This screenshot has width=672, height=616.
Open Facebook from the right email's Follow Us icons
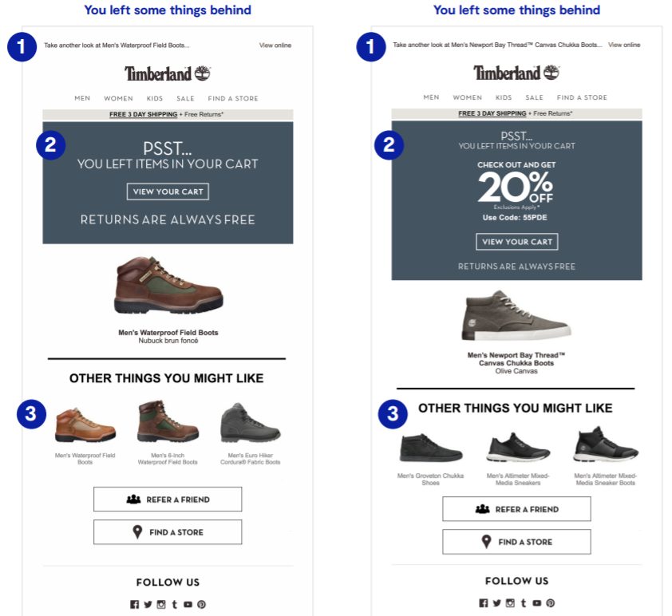click(484, 603)
